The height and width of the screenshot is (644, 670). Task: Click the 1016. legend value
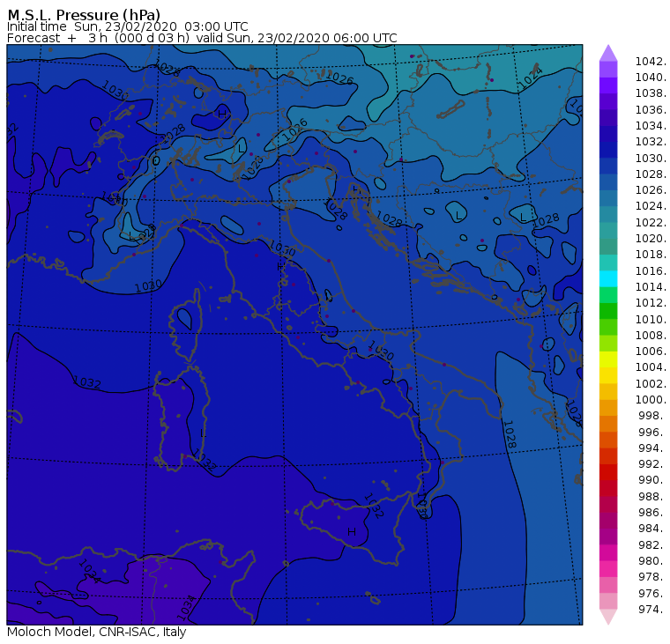(x=651, y=270)
